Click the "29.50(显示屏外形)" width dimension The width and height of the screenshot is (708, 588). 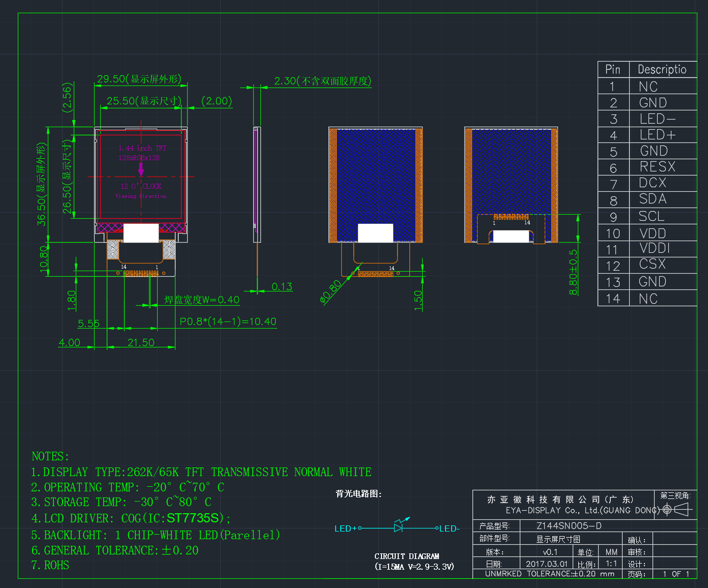[139, 79]
